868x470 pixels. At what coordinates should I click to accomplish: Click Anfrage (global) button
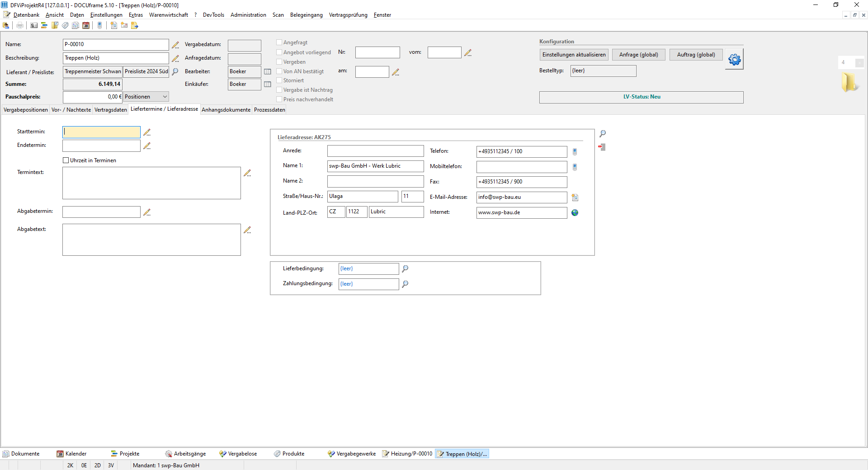[639, 55]
